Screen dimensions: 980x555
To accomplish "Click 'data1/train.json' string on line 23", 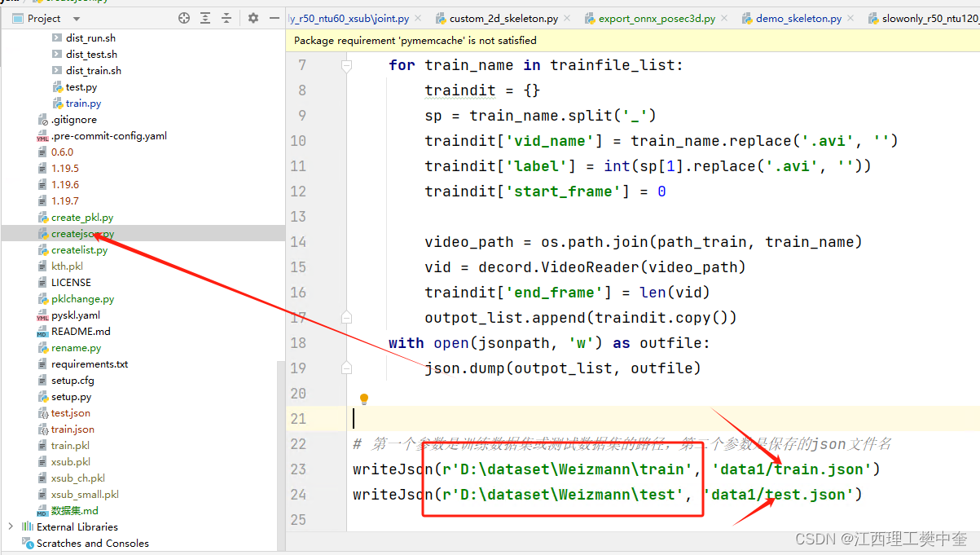I will click(791, 469).
